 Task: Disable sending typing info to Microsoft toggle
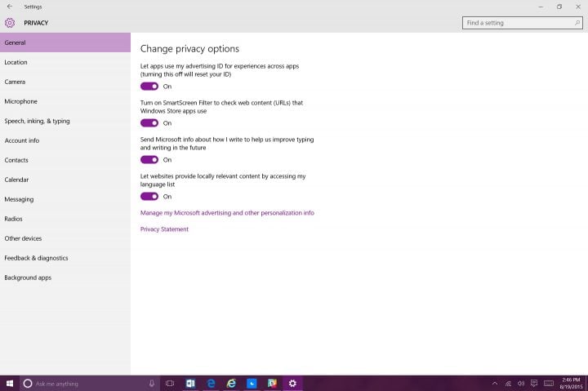(x=149, y=160)
